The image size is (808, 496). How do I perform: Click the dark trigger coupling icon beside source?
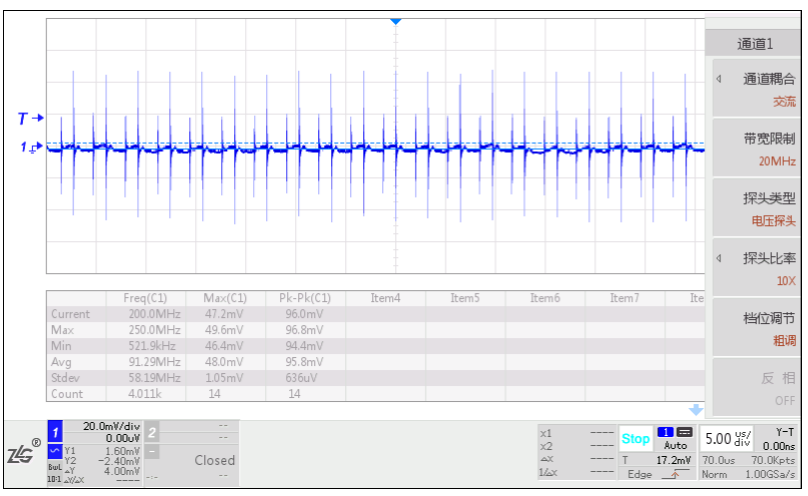coord(684,432)
